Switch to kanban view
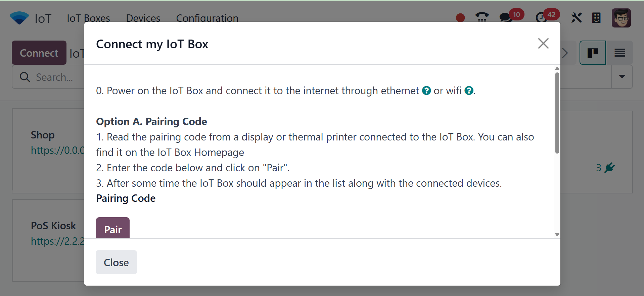The image size is (644, 296). tap(593, 53)
